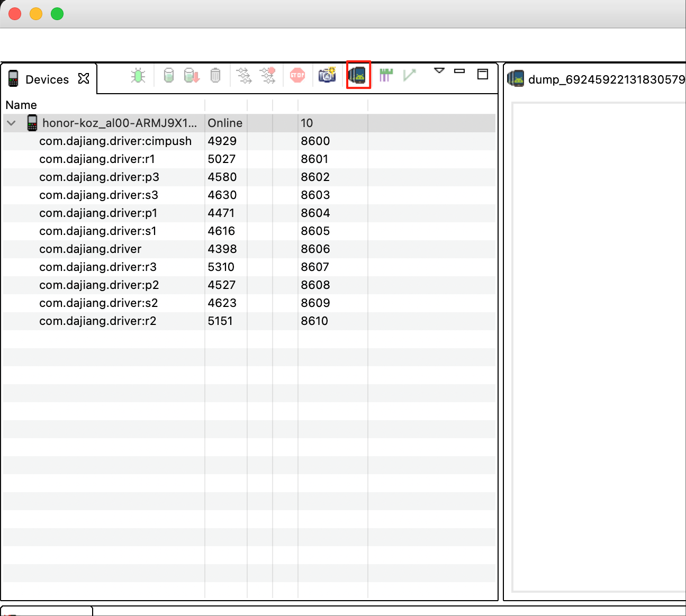This screenshot has height=616, width=686.
Task: Click the Start OpenGL Trace icon
Action: [x=409, y=75]
